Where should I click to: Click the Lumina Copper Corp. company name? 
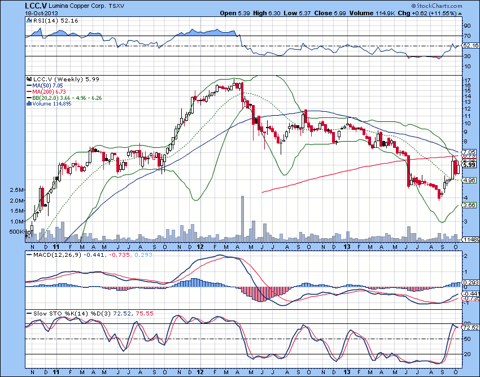pos(77,6)
